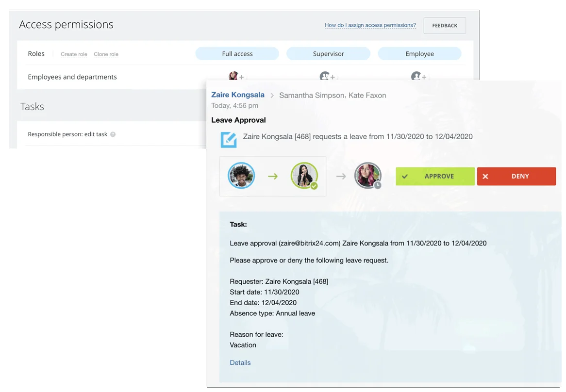The height and width of the screenshot is (392, 566).
Task: Click Create role link
Action: coord(74,54)
